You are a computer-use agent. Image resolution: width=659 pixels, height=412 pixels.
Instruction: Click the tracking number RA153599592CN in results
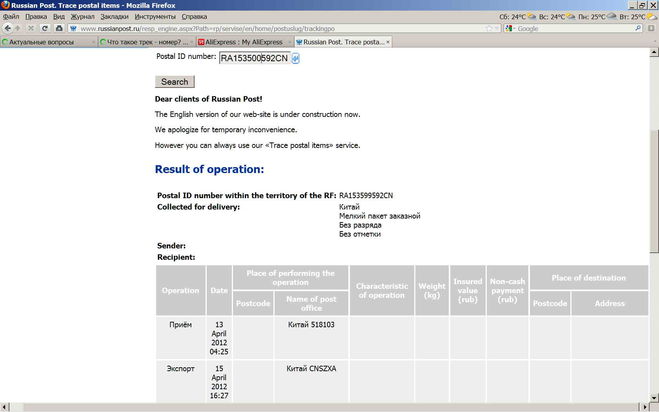point(366,195)
